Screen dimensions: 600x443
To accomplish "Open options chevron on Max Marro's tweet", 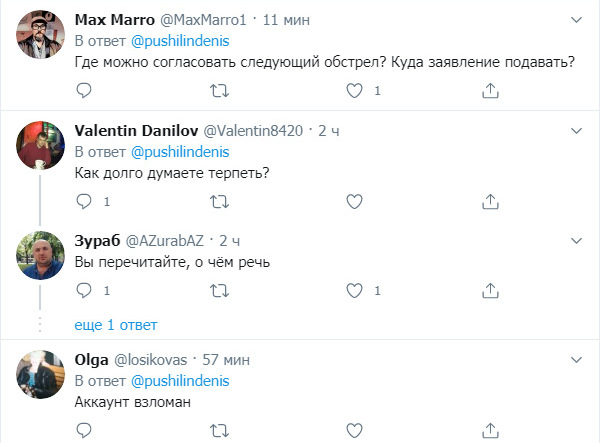I will coord(576,19).
